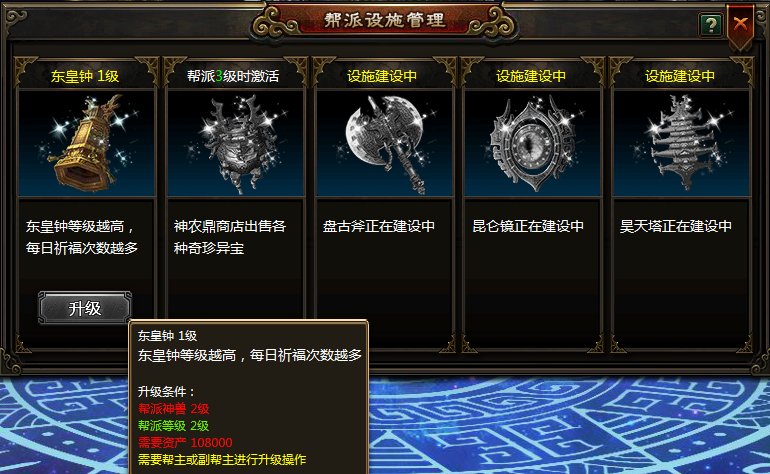The height and width of the screenshot is (474, 770).
Task: Click 设施建设中 header above the axe
Action: [382, 76]
